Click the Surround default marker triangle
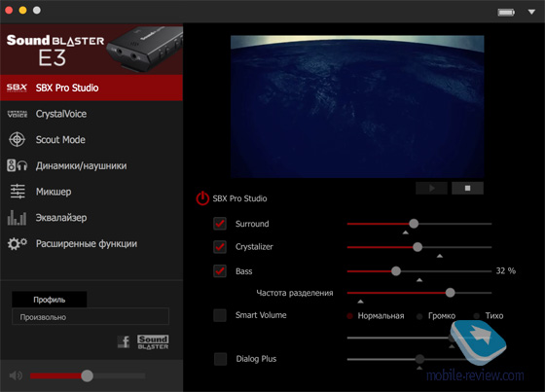The width and height of the screenshot is (545, 392). [405, 232]
